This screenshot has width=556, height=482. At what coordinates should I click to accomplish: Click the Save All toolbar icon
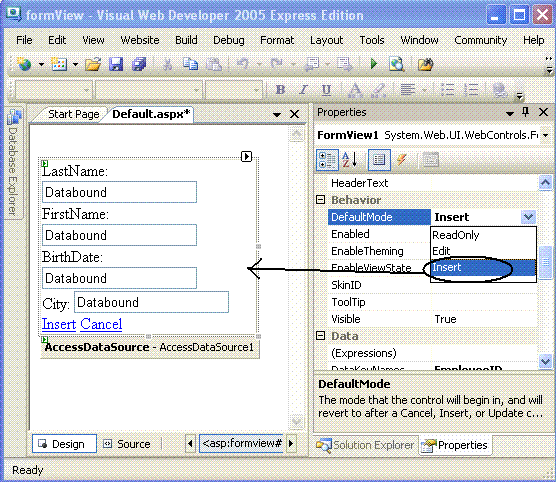(x=139, y=65)
